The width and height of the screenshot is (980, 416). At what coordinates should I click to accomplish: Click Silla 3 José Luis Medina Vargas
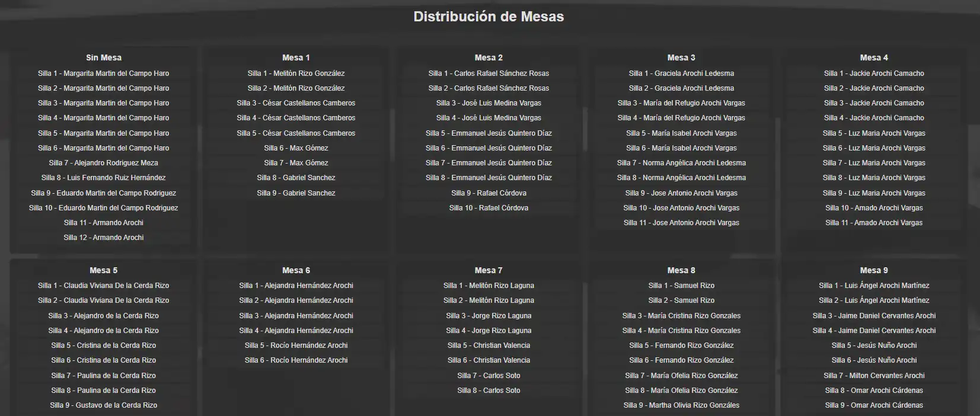[x=489, y=103]
